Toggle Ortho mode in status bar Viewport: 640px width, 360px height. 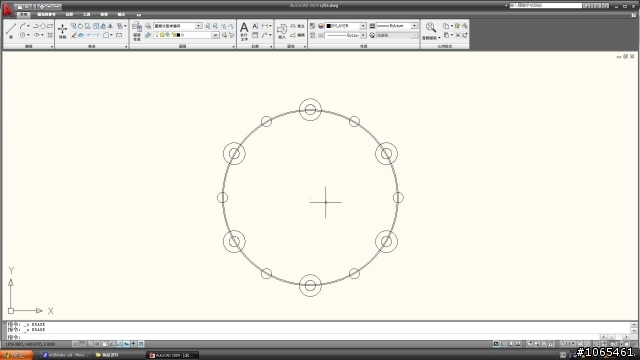(x=90, y=344)
